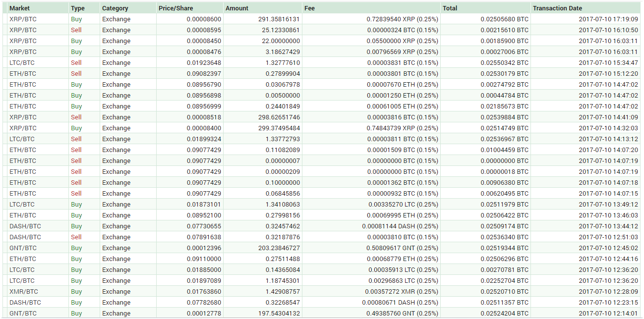This screenshot has height=319, width=644.
Task: Click the date 2017-07-10 14:13:12
Action: point(608,139)
